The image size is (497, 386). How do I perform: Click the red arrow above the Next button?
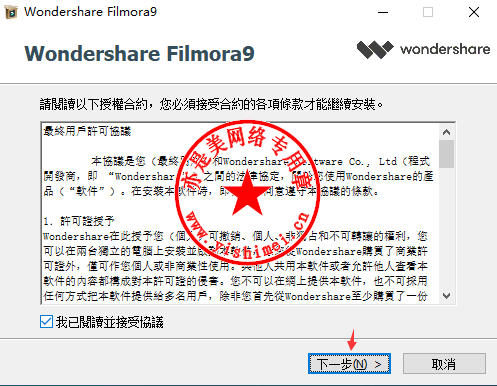point(352,340)
